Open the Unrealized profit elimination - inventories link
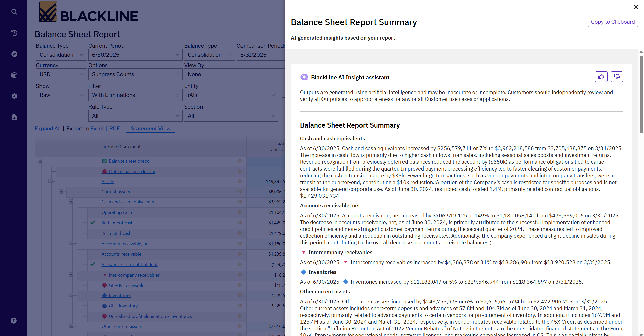The image size is (644, 336). 150,316
